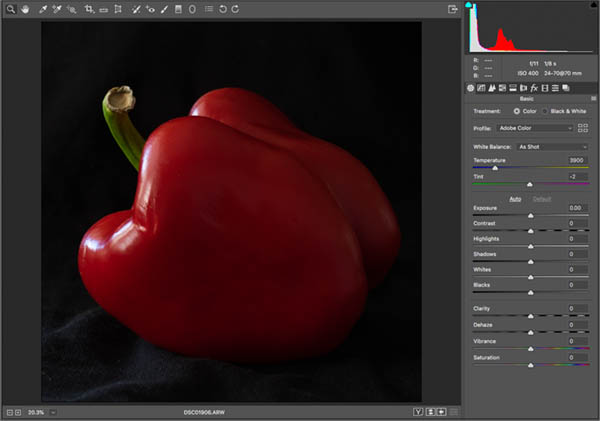Copy current settings to Before icon
The width and height of the screenshot is (600, 421).
pyautogui.click(x=442, y=412)
